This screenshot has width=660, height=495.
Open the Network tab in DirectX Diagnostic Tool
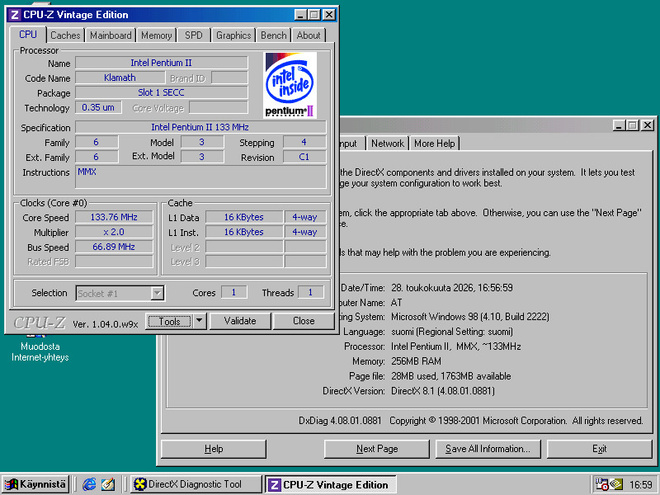pyautogui.click(x=387, y=144)
